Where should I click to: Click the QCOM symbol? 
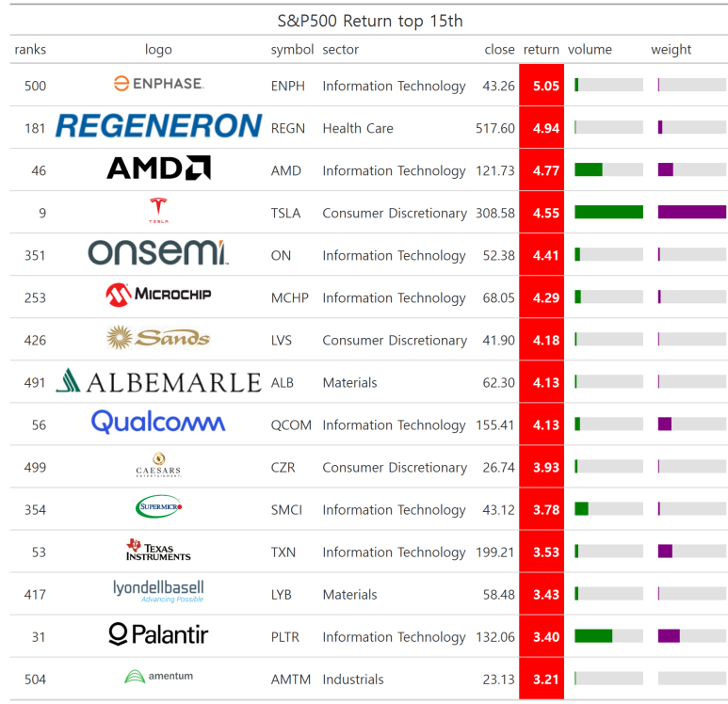291,425
